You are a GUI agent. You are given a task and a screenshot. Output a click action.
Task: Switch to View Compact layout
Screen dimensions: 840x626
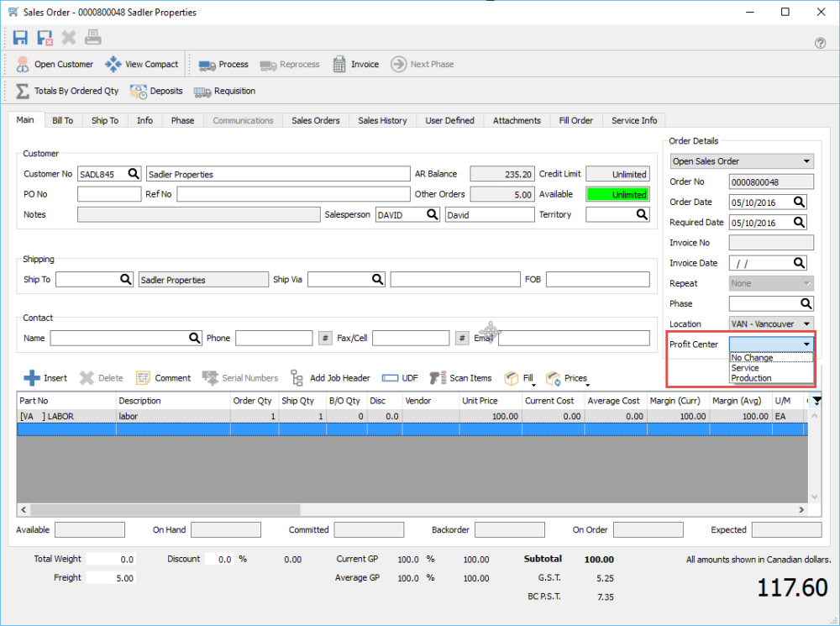point(142,65)
